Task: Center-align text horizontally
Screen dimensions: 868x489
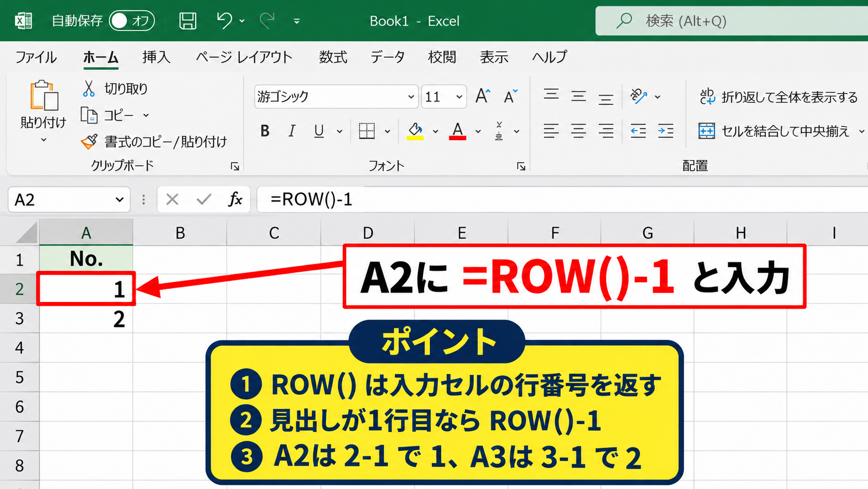Action: (578, 131)
